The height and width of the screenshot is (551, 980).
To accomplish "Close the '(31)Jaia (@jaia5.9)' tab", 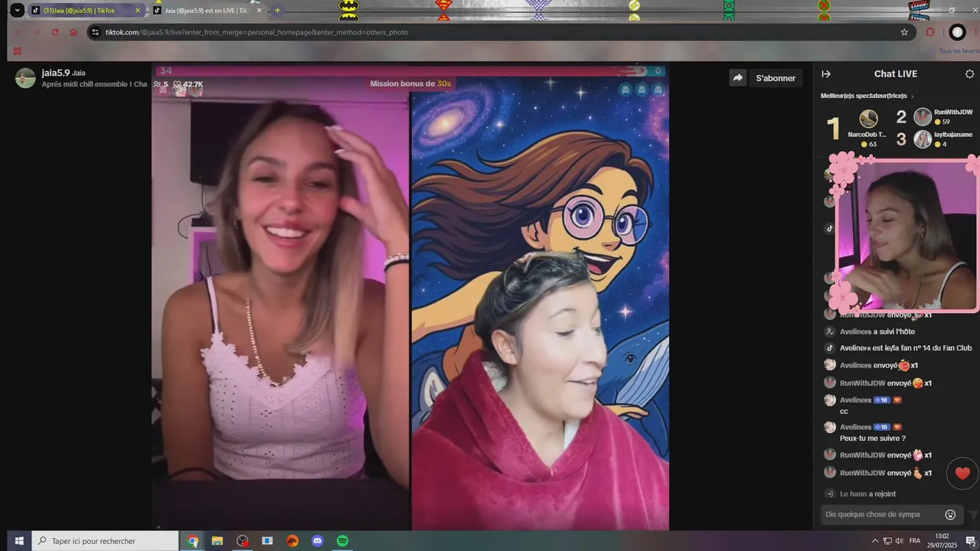I will point(138,11).
